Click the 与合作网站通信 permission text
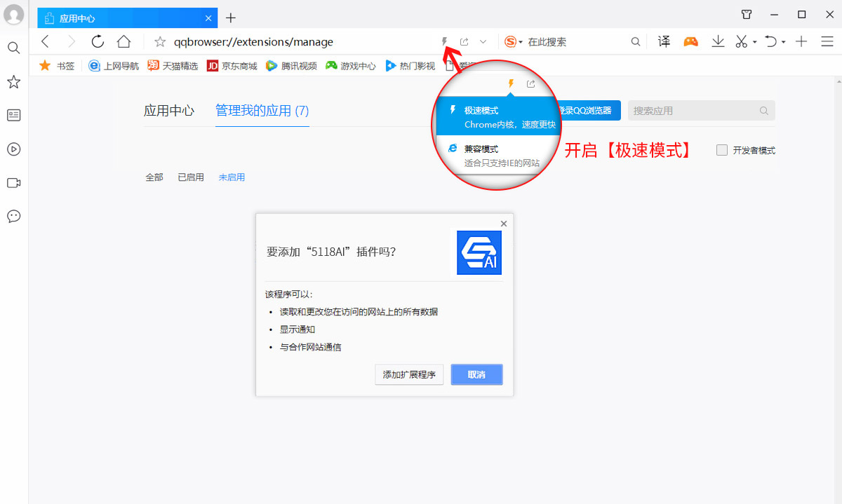This screenshot has height=504, width=842. [311, 347]
